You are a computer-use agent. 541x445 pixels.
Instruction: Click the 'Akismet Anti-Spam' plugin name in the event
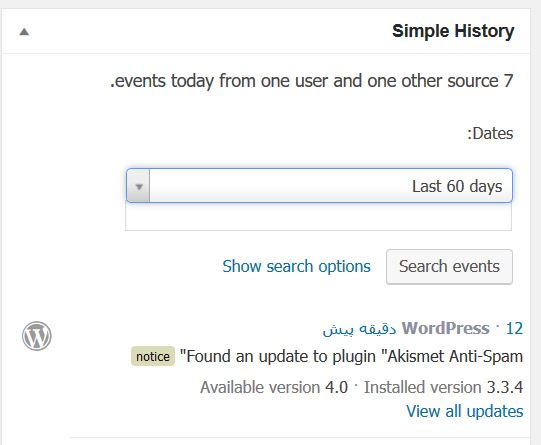pos(455,356)
